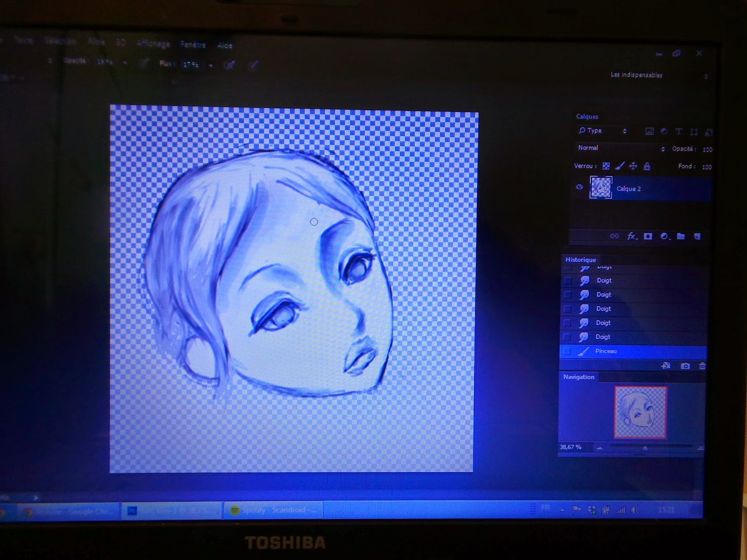
Task: Create a new layer icon
Action: [697, 237]
